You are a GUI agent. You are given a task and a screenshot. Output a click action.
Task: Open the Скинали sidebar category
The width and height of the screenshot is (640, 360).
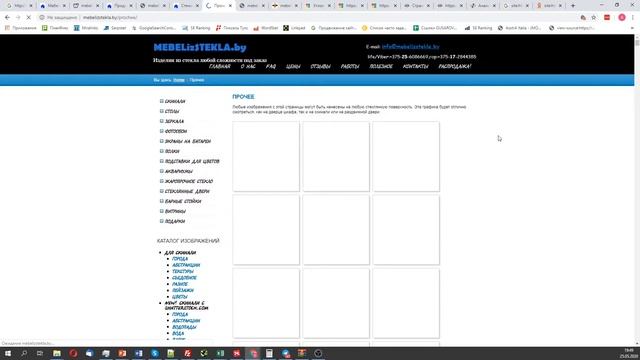click(x=175, y=101)
